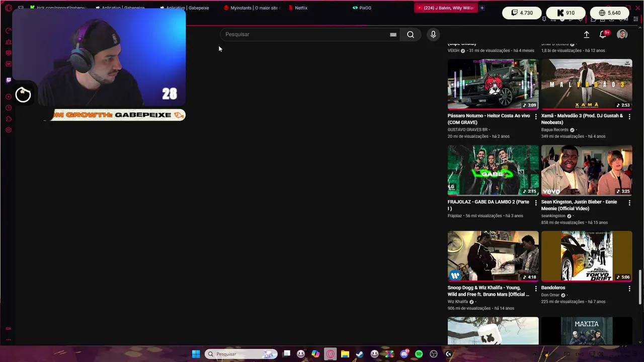Open Opera GX from the taskbar
This screenshot has height=362, width=644.
330,354
